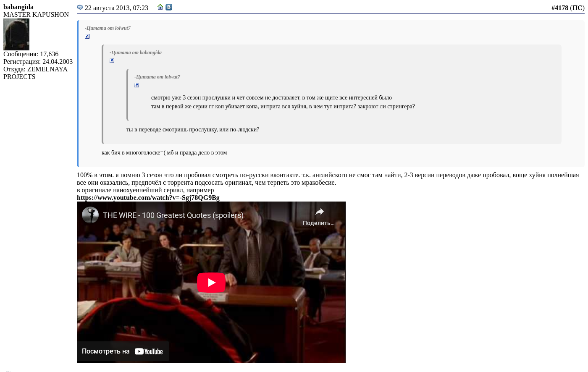Click "Посмотреть на YouTube" button
Viewport: 588px width, 372px height.
click(123, 351)
